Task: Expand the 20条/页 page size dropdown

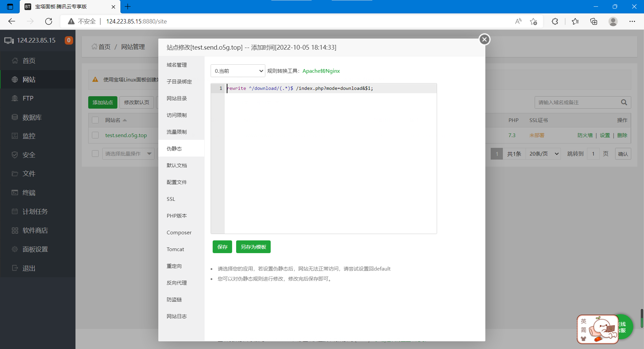Action: coord(543,154)
